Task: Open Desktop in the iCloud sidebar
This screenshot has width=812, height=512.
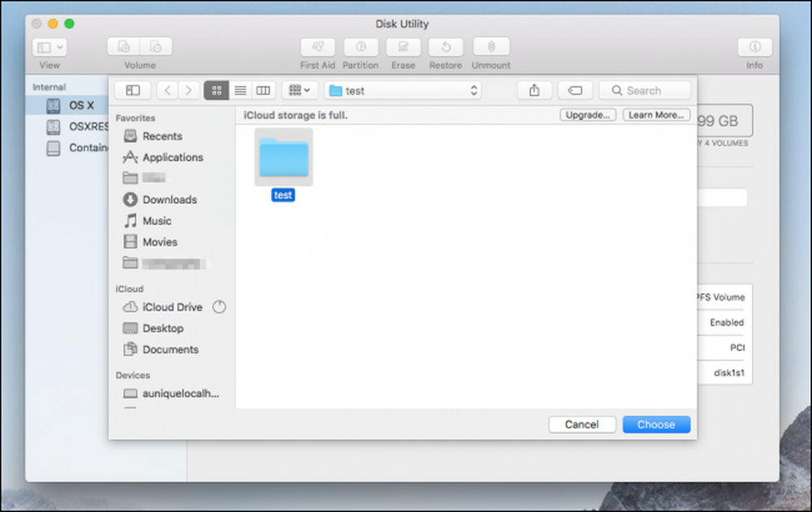Action: coord(153,328)
